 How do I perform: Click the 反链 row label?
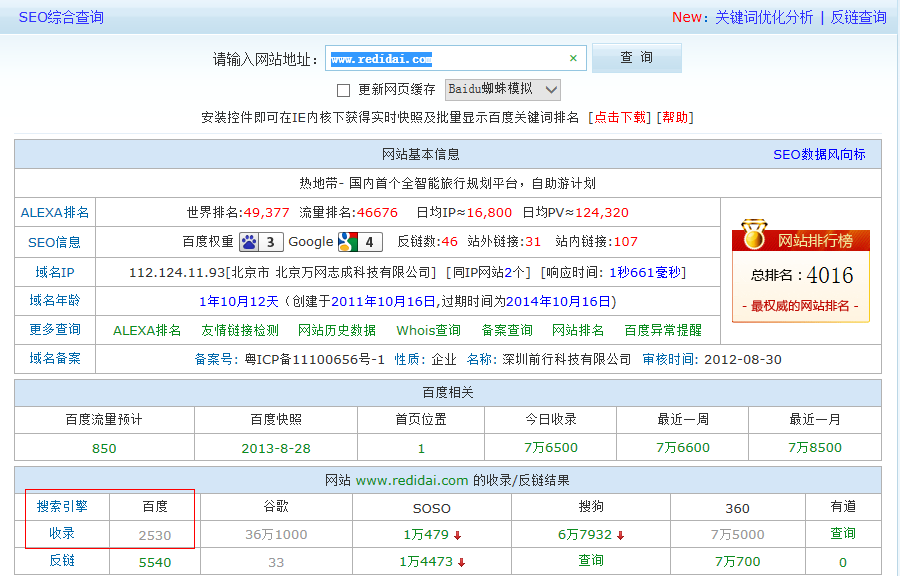click(x=62, y=561)
